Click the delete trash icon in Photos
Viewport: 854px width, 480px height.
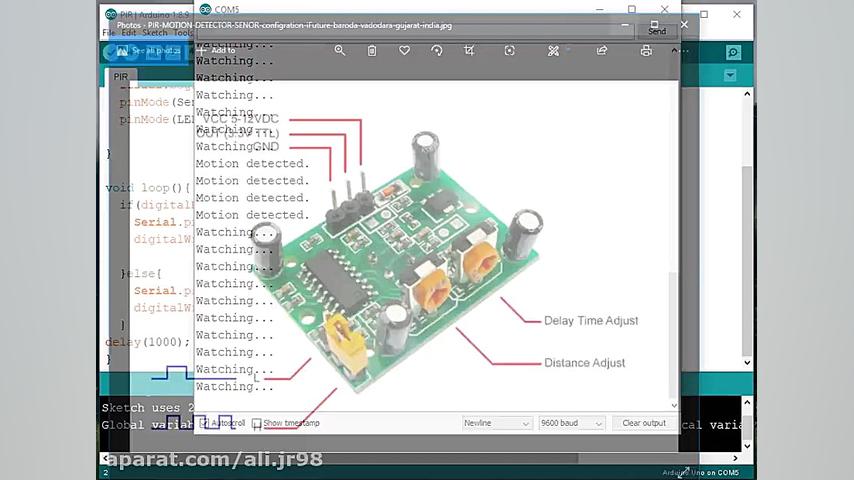click(372, 51)
